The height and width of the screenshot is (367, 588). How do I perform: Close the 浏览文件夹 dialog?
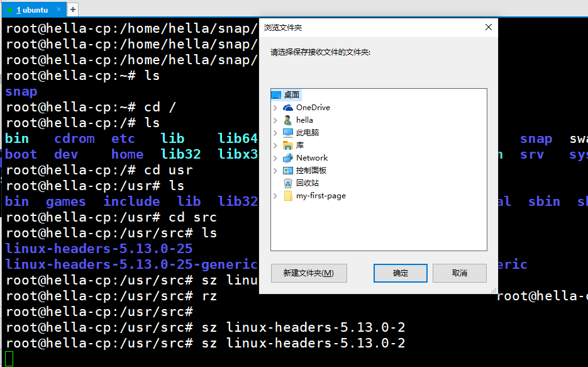[488, 28]
